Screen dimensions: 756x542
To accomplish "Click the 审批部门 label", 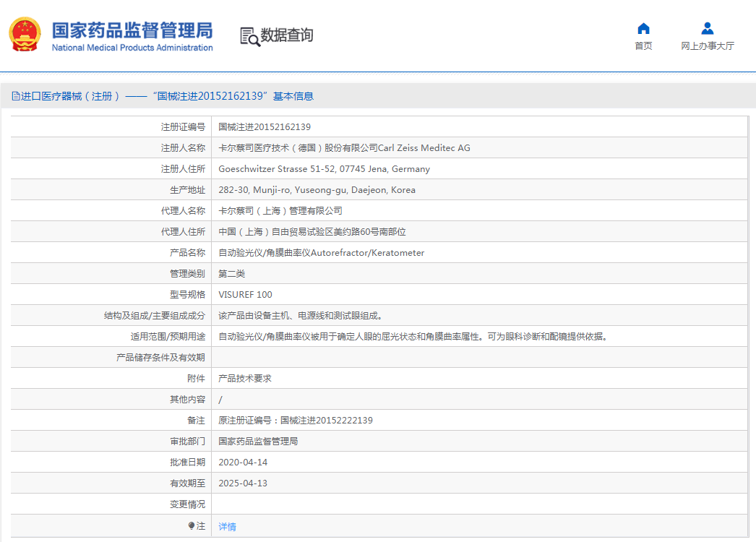I will 187,442.
